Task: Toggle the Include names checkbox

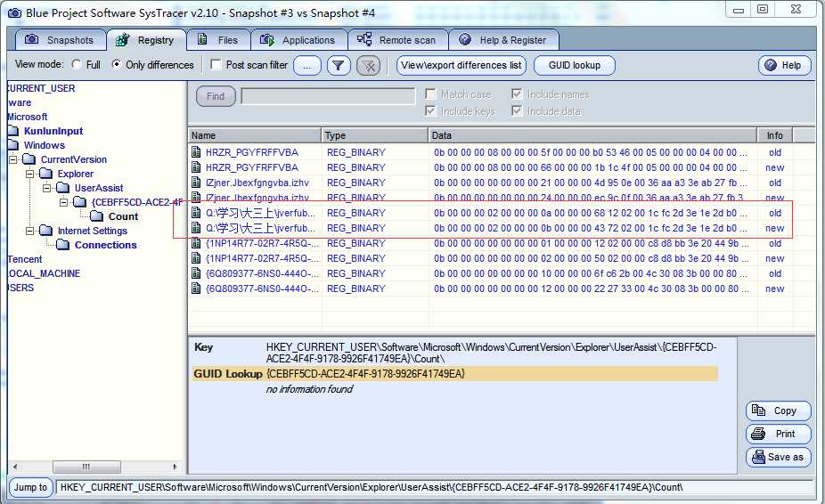Action: click(x=517, y=93)
